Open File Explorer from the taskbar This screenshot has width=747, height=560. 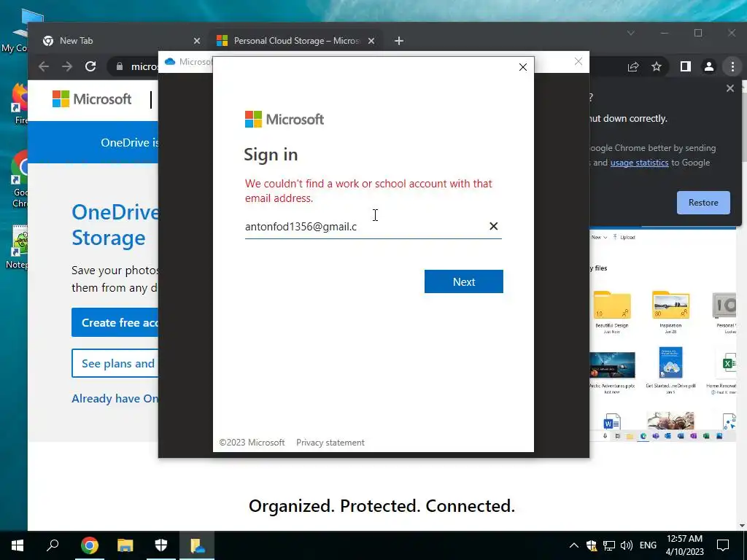click(x=125, y=545)
